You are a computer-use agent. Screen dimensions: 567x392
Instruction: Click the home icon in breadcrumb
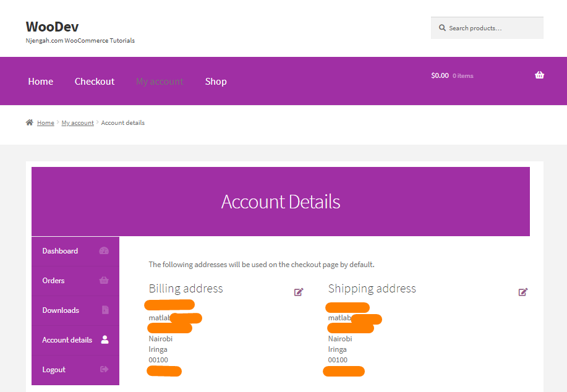pos(30,122)
